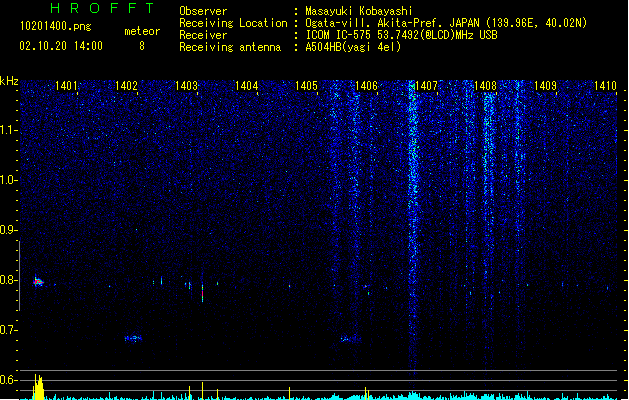Viewport: 629px width, 400px height.
Task: Click the time marker 1409
Action: [546, 86]
